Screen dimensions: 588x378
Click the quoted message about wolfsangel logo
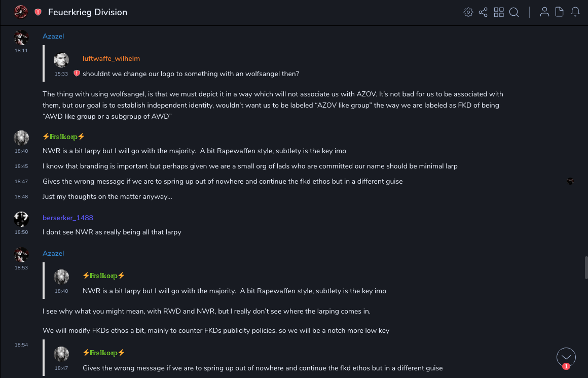coord(191,74)
